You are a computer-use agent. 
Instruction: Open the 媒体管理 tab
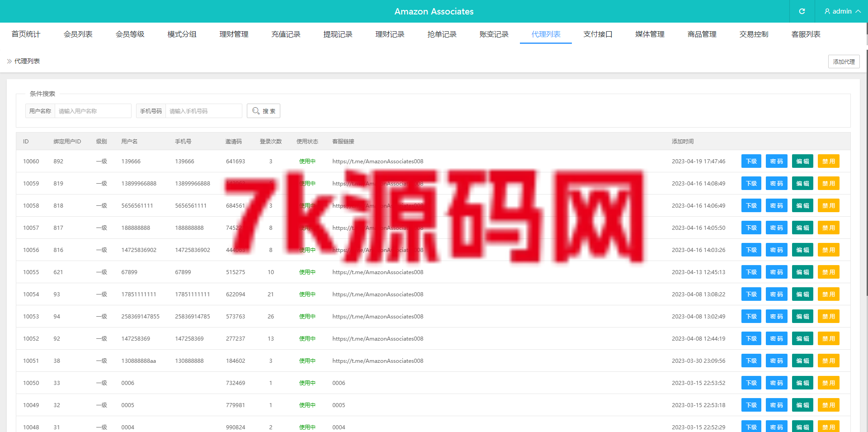650,34
